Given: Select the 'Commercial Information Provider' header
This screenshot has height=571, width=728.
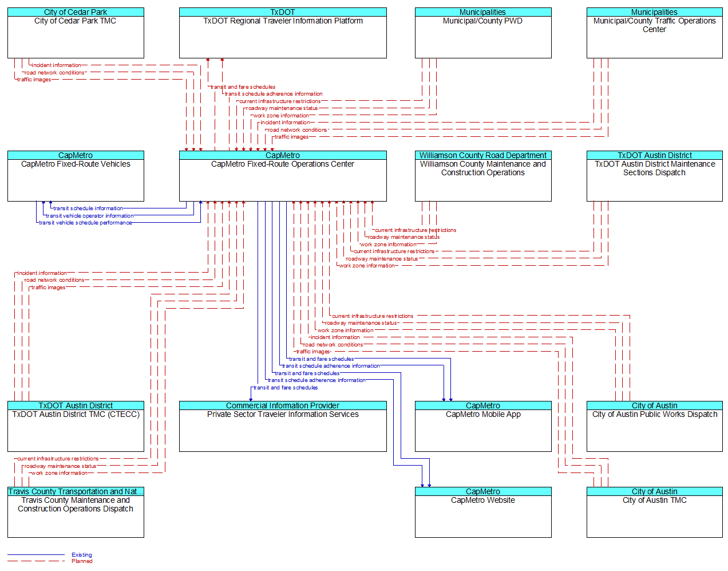Looking at the screenshot, I should coord(283,405).
